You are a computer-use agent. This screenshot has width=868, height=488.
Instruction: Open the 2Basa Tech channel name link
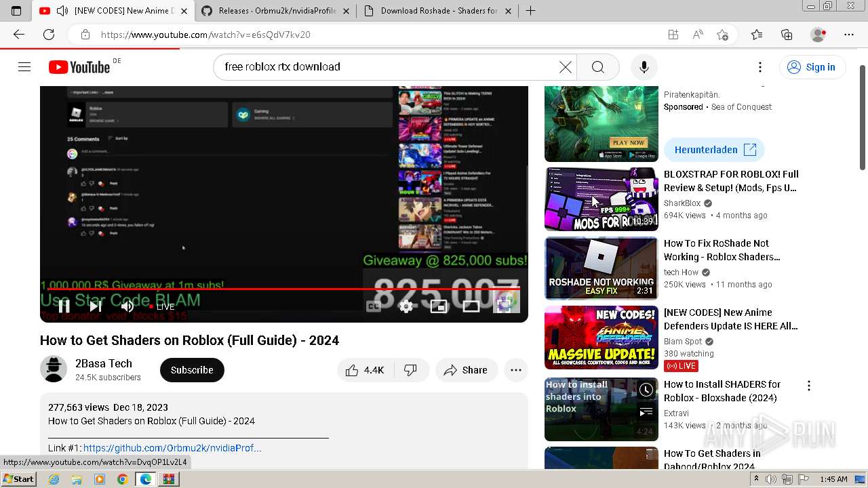click(x=104, y=363)
